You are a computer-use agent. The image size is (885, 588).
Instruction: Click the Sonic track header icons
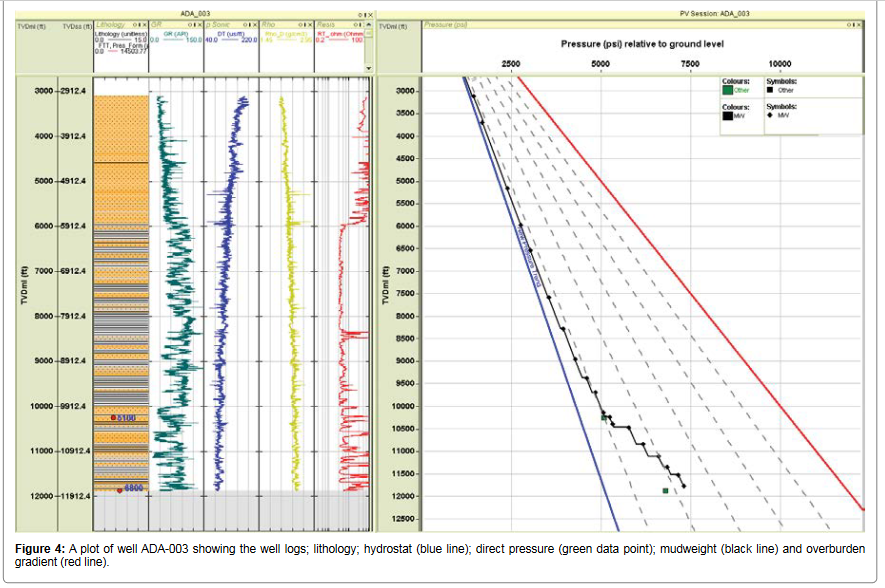tap(248, 23)
